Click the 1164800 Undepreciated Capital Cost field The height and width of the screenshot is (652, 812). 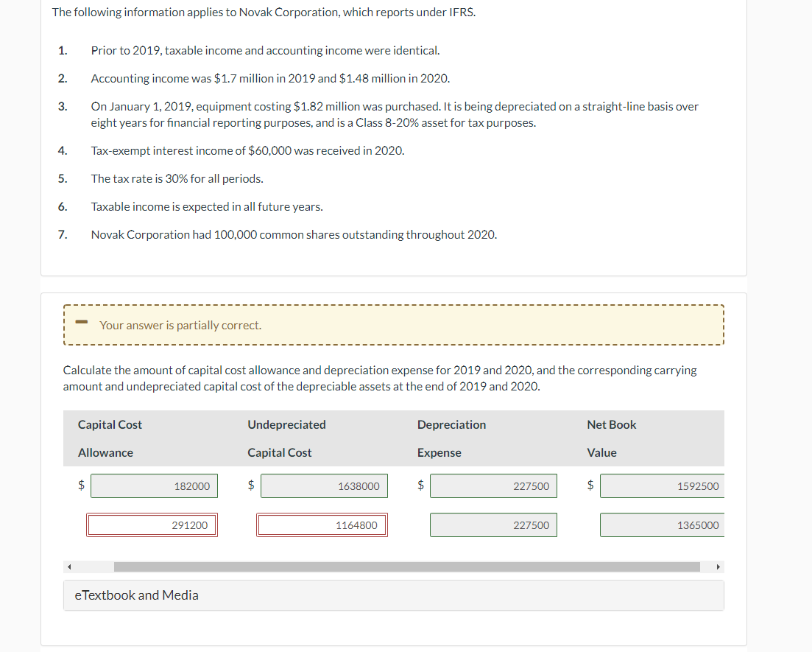tap(322, 525)
